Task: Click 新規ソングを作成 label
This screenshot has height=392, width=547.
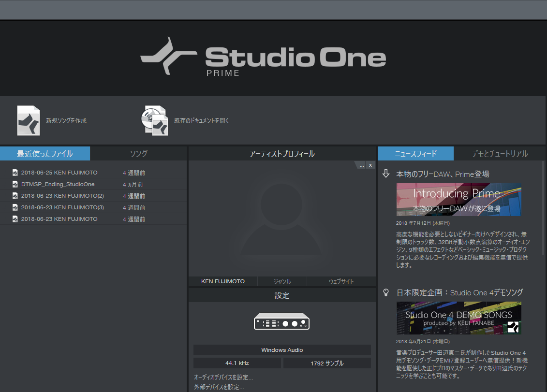Action: [x=66, y=121]
